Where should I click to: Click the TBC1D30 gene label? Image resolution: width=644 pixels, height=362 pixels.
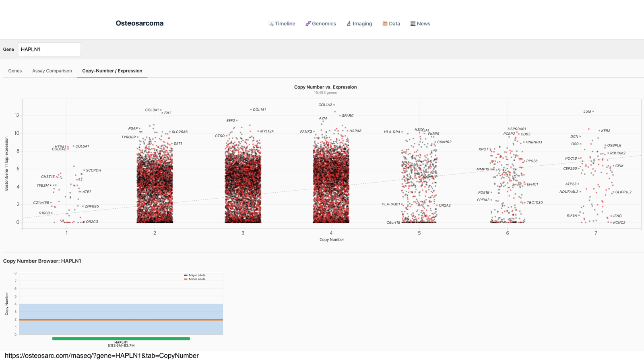click(535, 203)
